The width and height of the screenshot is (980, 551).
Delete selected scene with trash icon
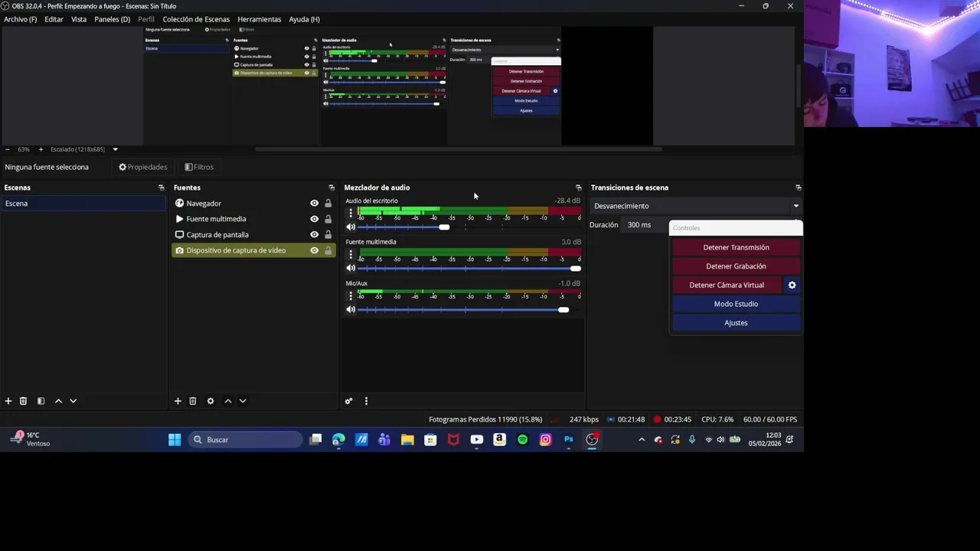click(23, 401)
